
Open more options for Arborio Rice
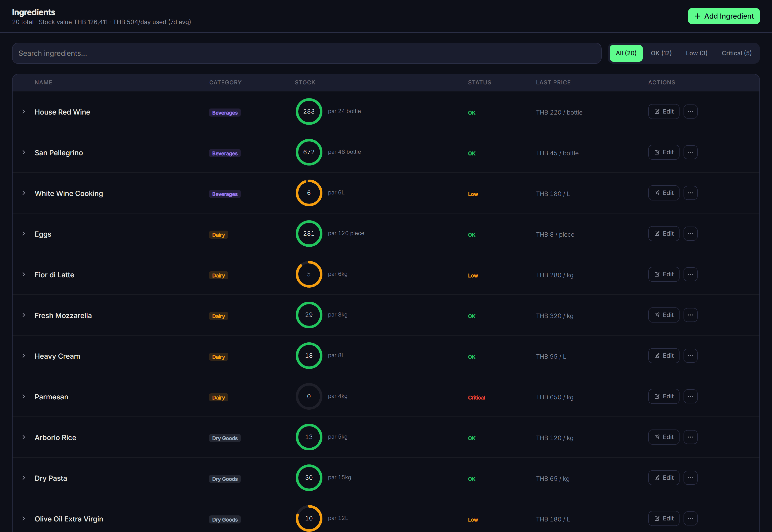click(690, 437)
